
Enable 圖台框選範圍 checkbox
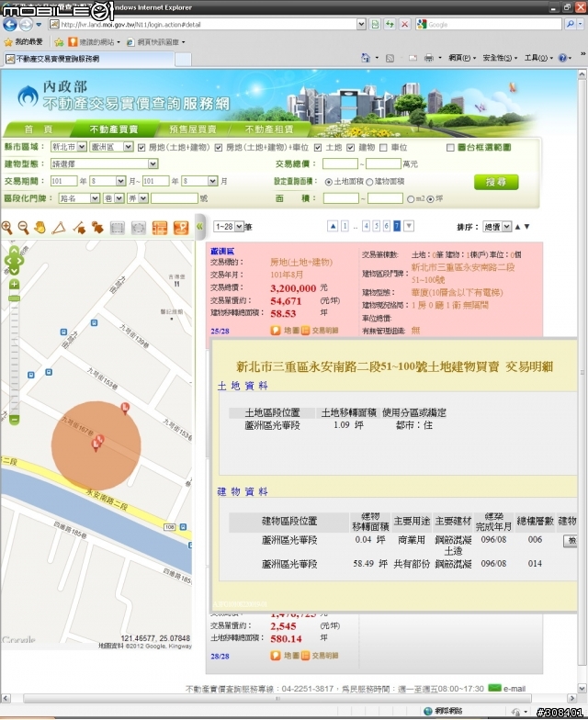click(450, 147)
